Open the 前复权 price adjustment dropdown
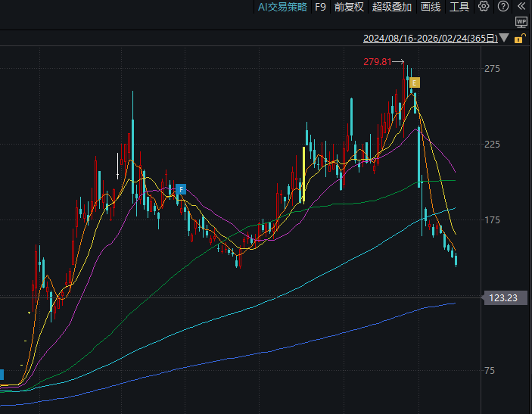The width and height of the screenshot is (532, 414). point(349,7)
